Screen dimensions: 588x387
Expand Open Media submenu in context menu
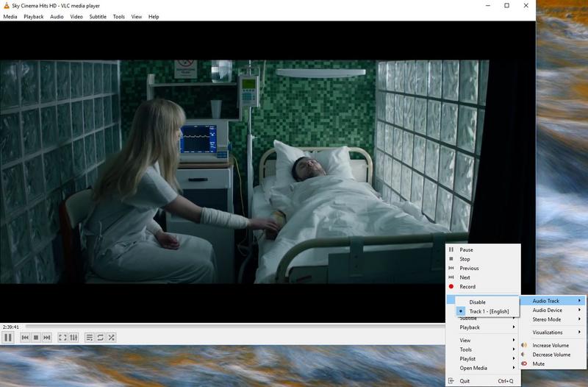(483, 368)
